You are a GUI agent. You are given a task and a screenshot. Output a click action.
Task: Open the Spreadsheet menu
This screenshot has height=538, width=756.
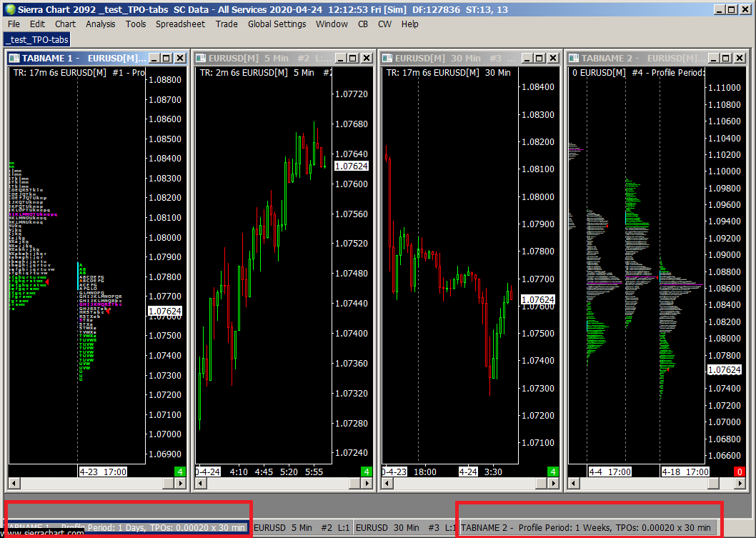coord(180,24)
